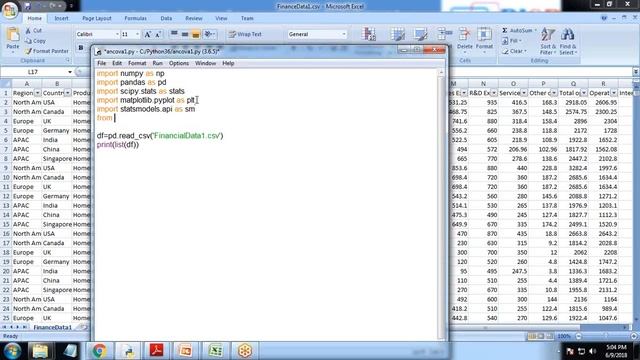
Task: Open the File menu in IDLE editor
Action: [x=101, y=63]
